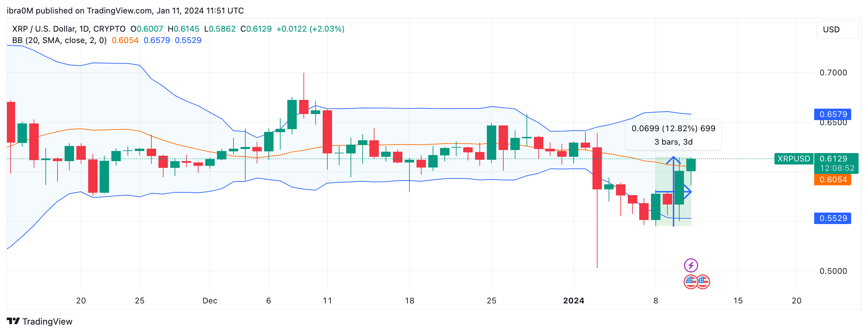Click the TradingView logo
This screenshot has height=333, width=868.
tap(39, 321)
